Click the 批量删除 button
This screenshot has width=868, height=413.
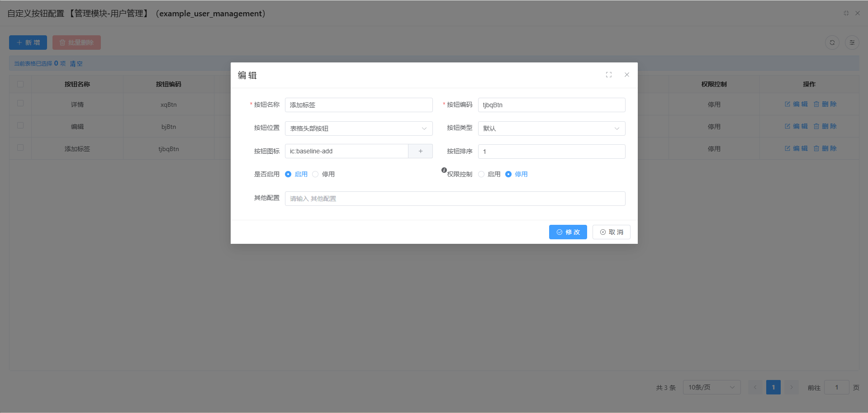(x=76, y=42)
